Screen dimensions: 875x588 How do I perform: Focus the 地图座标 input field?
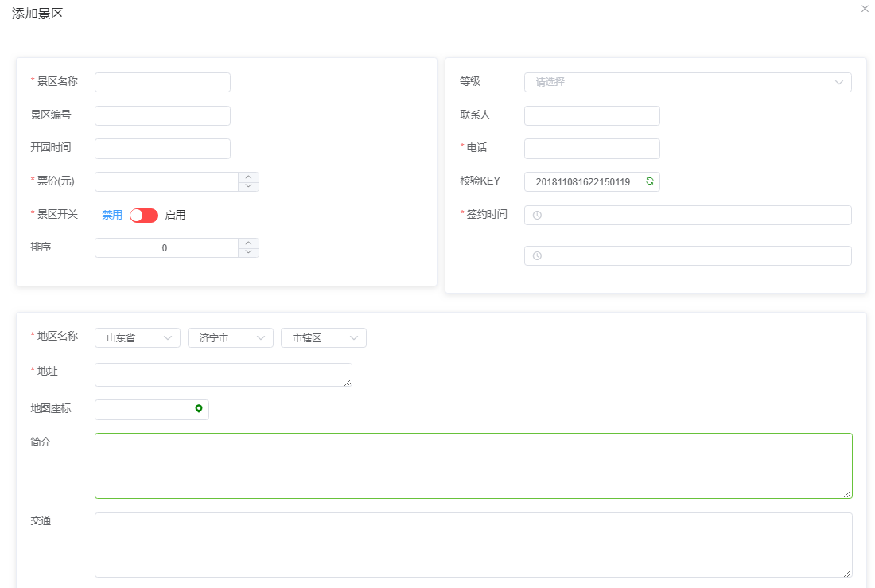(x=152, y=409)
